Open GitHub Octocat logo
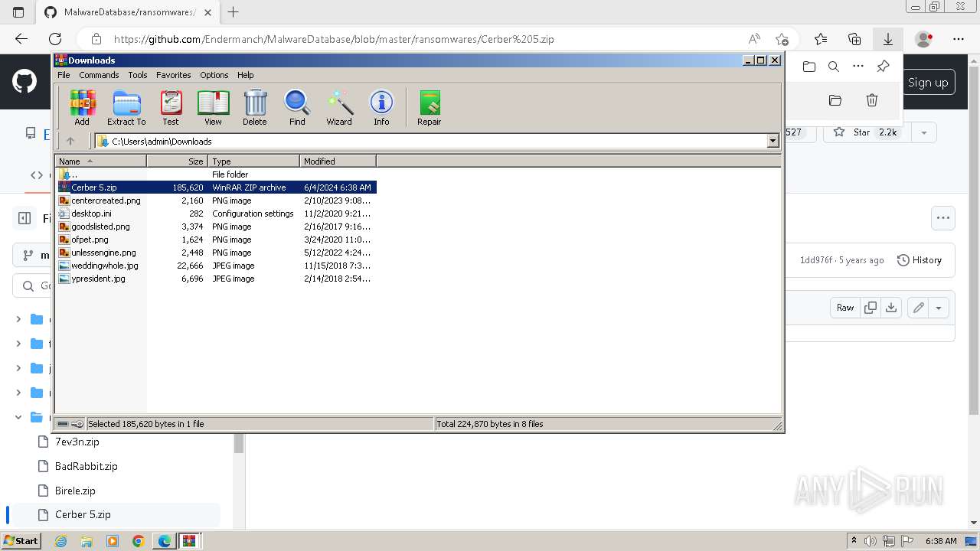 click(24, 82)
